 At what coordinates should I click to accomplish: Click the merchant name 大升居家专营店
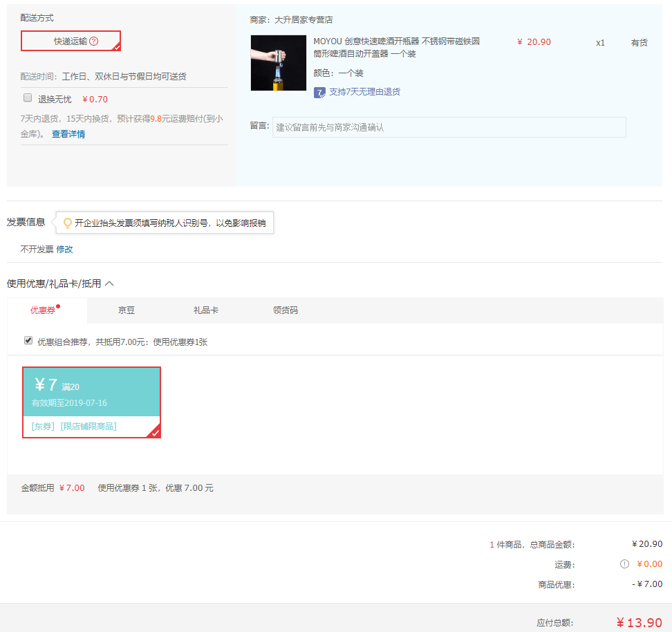304,20
